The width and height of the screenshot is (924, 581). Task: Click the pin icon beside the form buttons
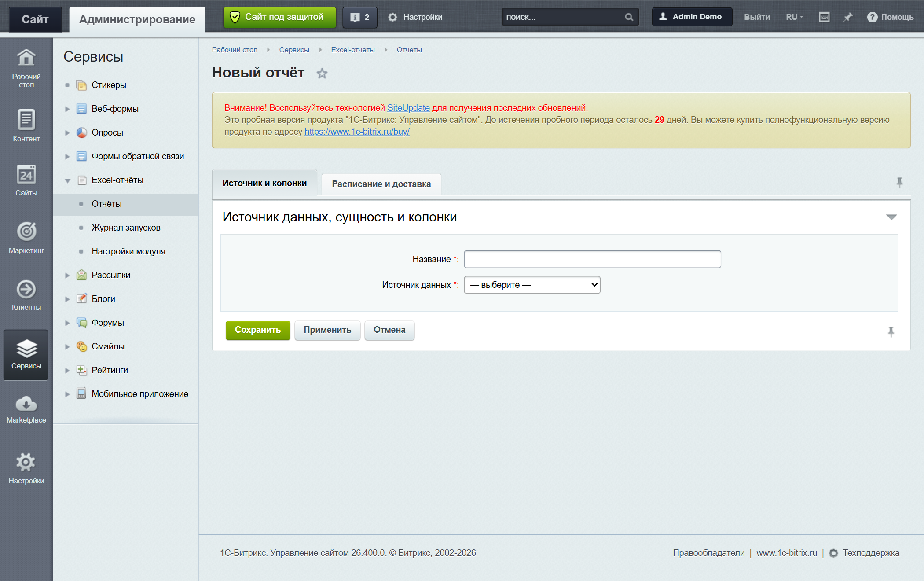point(891,331)
